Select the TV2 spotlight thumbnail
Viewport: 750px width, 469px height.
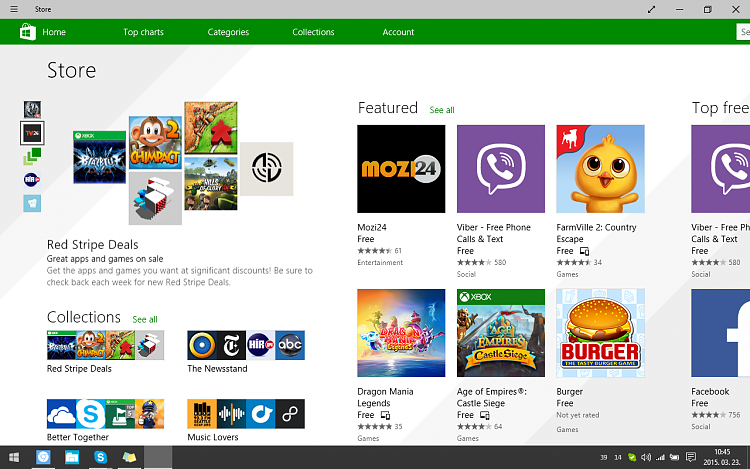[33, 133]
